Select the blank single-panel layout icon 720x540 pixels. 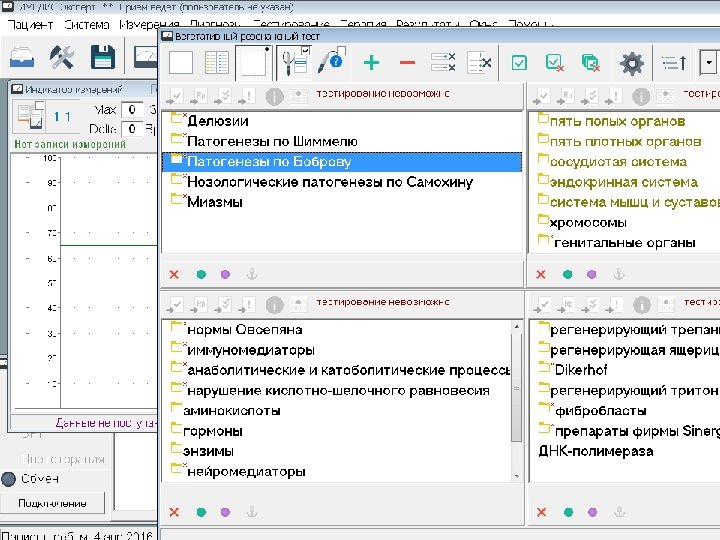[180, 62]
